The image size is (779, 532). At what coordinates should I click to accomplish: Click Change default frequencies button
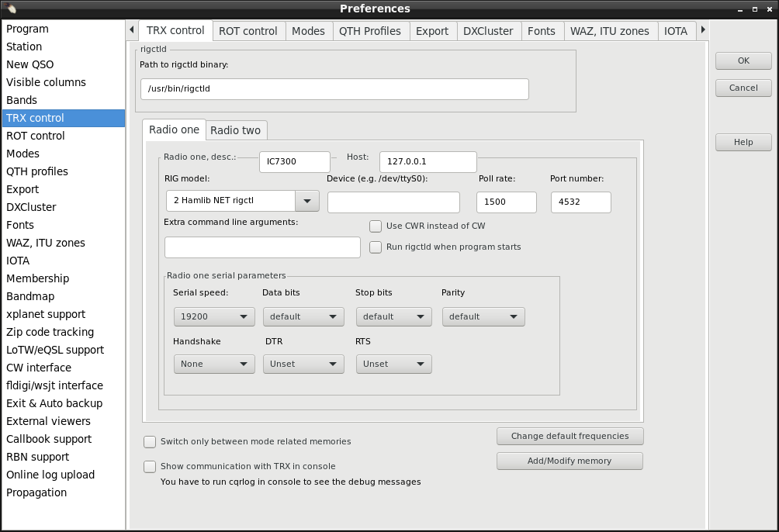[x=570, y=436]
